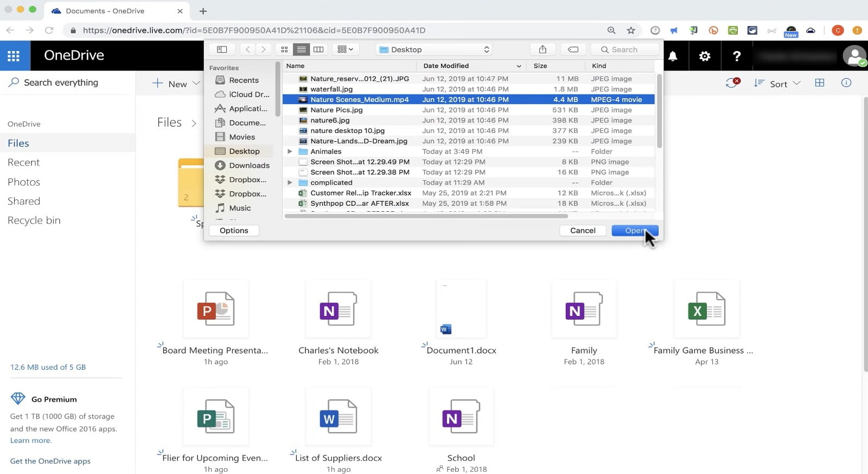Viewport: 868px width, 474px height.
Task: Switch OneDrive to tiles view
Action: coord(820,83)
